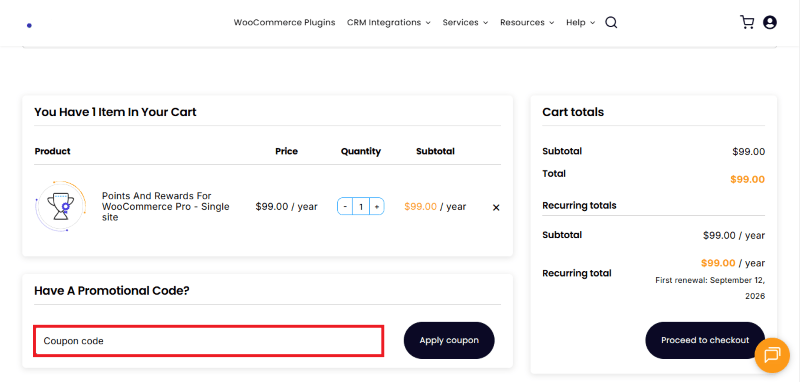Image resolution: width=800 pixels, height=382 pixels.
Task: Click the Apply coupon button
Action: (449, 340)
